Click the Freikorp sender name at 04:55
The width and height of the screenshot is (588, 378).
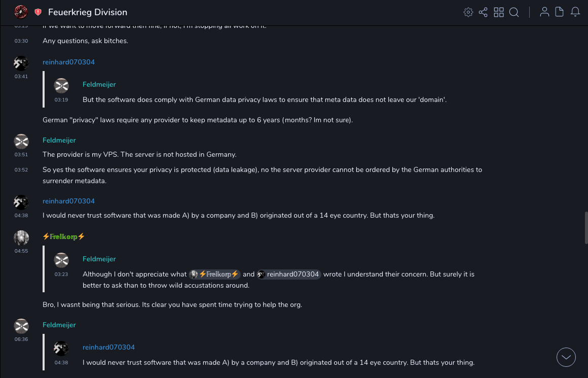click(x=63, y=236)
